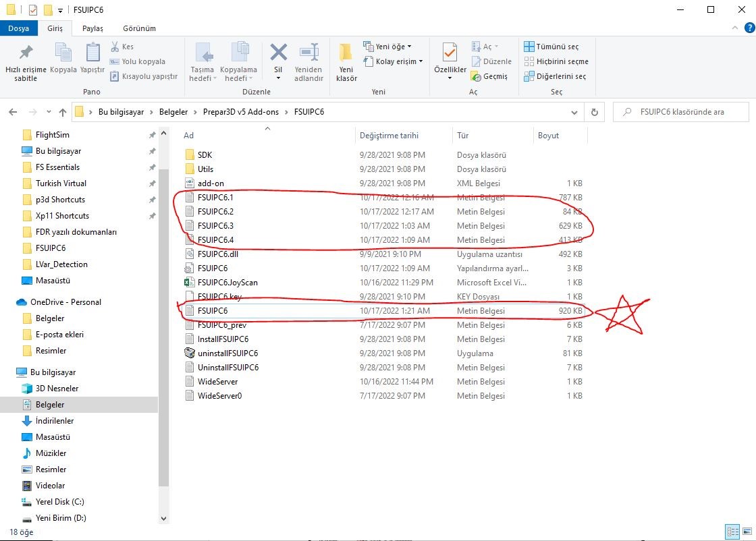Select the Utils folder
This screenshot has width=756, height=541.
(205, 169)
